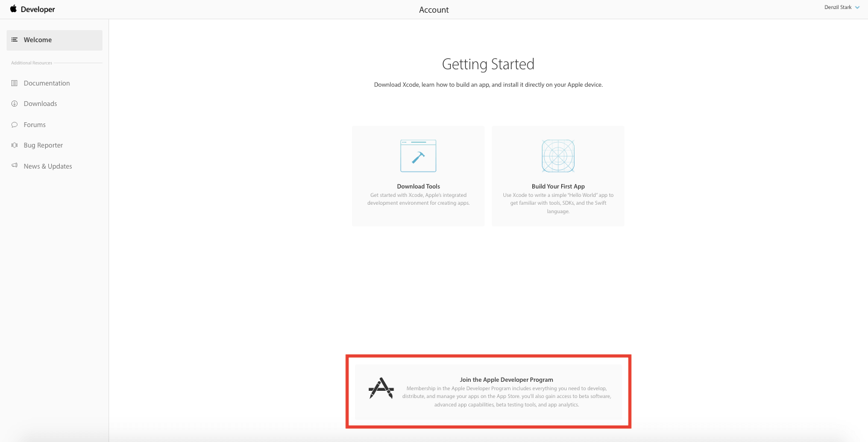This screenshot has width=868, height=442.
Task: Click the Download Tools description text
Action: point(418,199)
